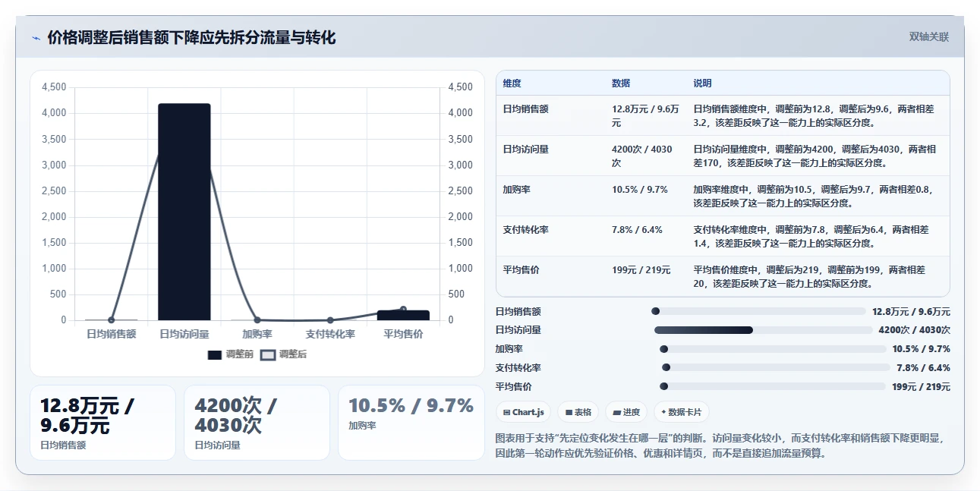Click the 数据 table column header

(621, 83)
